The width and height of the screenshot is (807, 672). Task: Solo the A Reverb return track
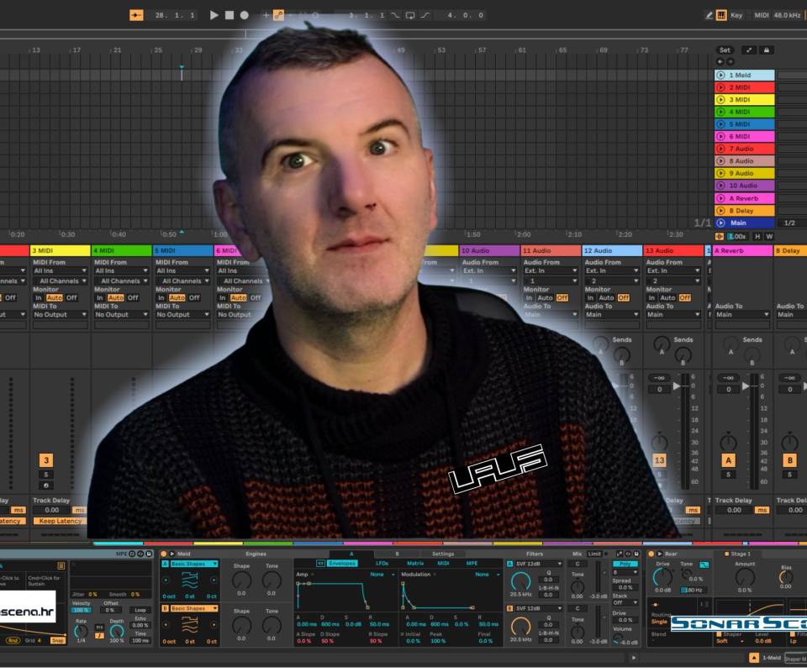[x=728, y=474]
